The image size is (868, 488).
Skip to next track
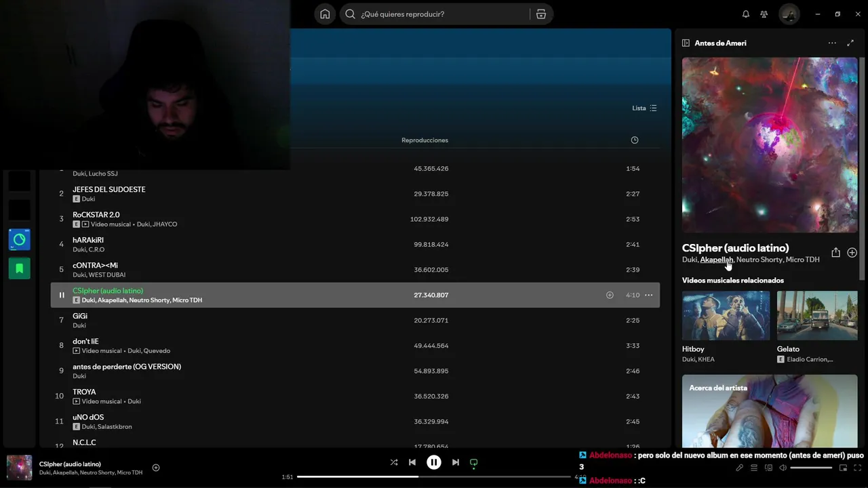coord(456,462)
